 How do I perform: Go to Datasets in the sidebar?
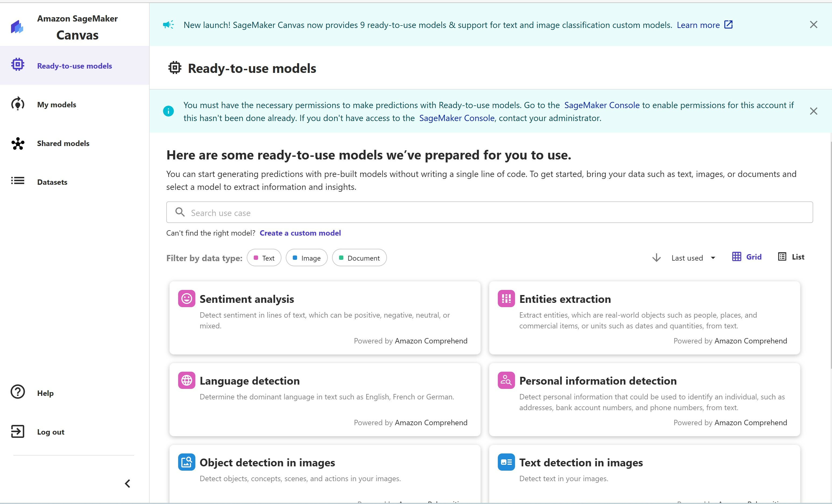click(x=52, y=182)
